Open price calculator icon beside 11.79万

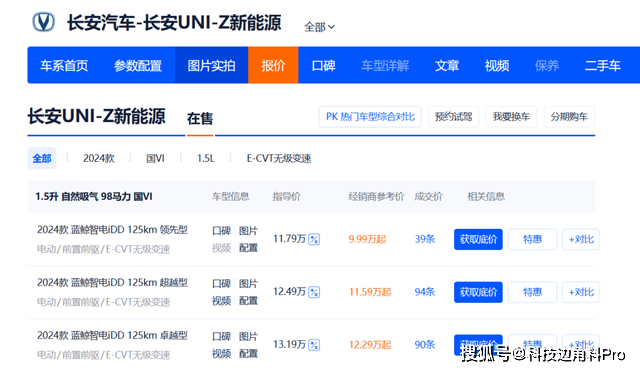(x=314, y=239)
